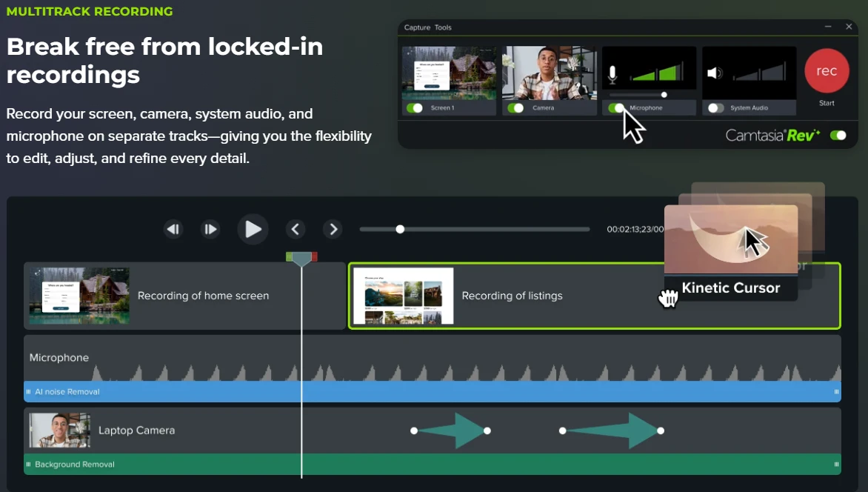Image resolution: width=868 pixels, height=492 pixels.
Task: Jump to the previous clip using the left chevron
Action: click(296, 229)
